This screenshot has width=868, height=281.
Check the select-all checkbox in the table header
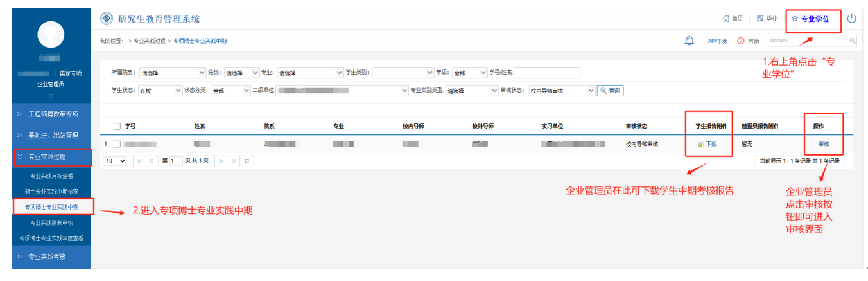point(117,126)
